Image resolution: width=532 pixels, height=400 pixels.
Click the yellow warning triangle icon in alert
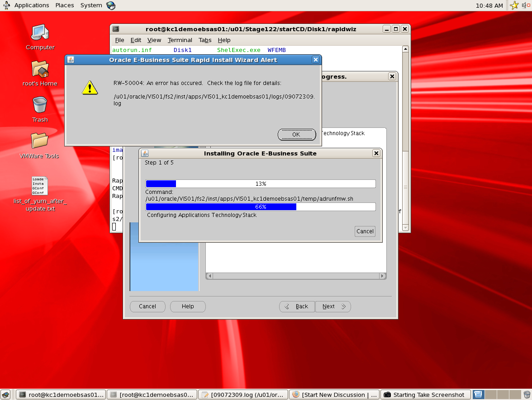coord(90,88)
